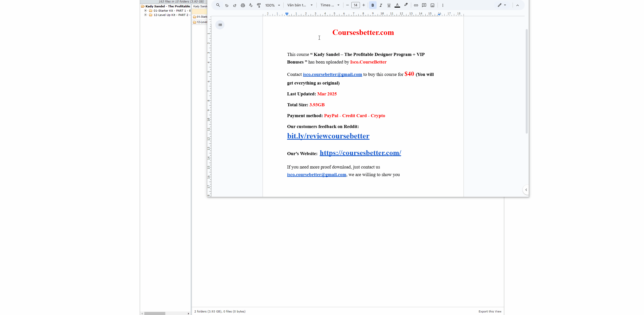Run spelling and grammar check
Screen dimensions: 644x315
[x=251, y=5]
